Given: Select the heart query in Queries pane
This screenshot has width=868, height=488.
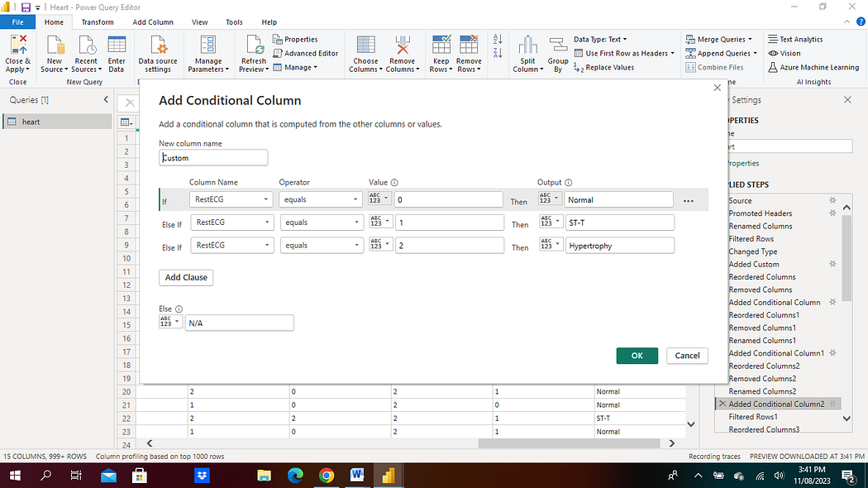Looking at the screenshot, I should (58, 122).
